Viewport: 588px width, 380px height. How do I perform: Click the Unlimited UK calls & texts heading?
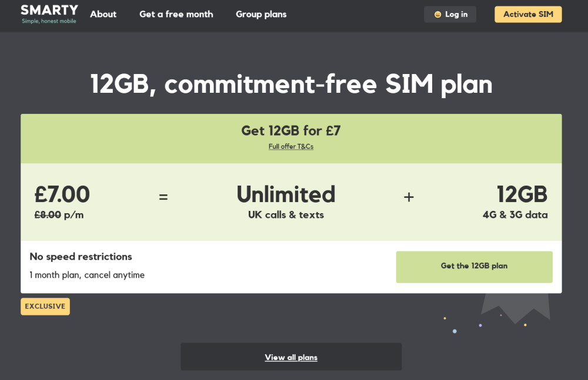(286, 194)
